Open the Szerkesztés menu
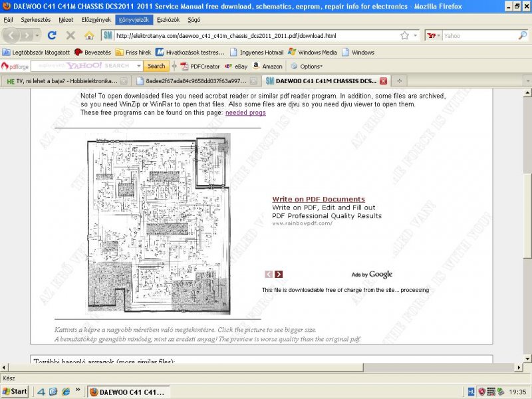Image resolution: width=532 pixels, height=399 pixels. tap(36, 20)
